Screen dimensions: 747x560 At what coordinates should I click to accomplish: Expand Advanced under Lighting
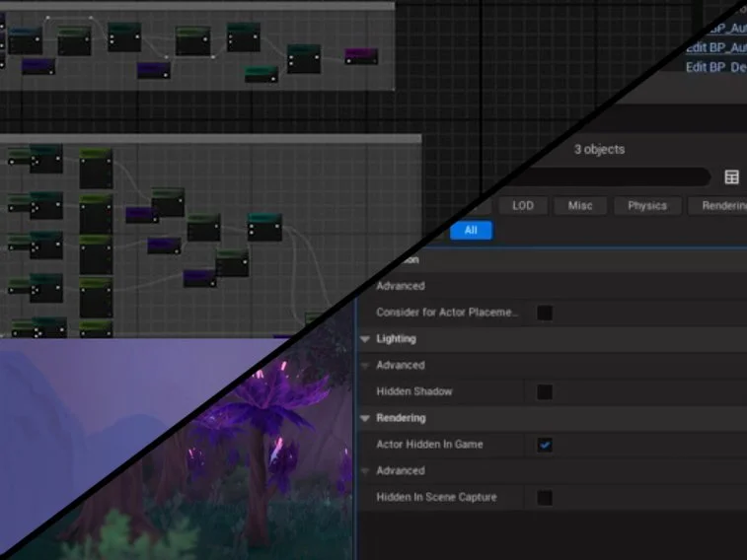pos(365,366)
